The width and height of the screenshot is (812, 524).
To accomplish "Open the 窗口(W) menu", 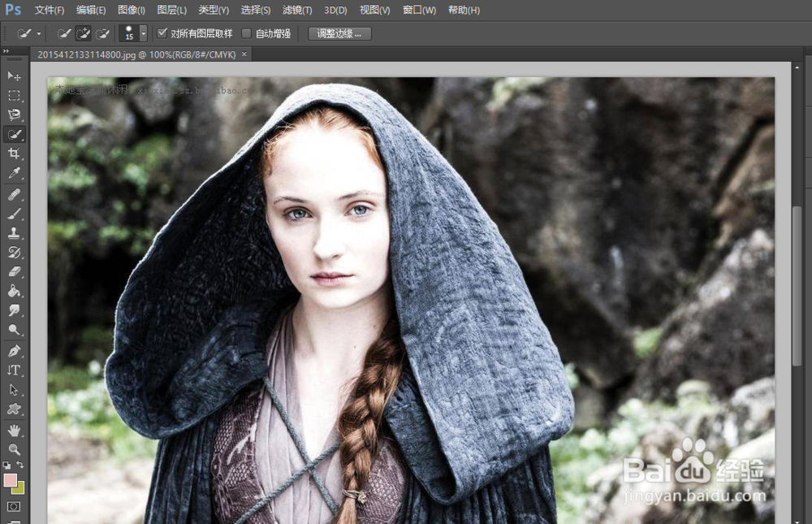I will 419,10.
